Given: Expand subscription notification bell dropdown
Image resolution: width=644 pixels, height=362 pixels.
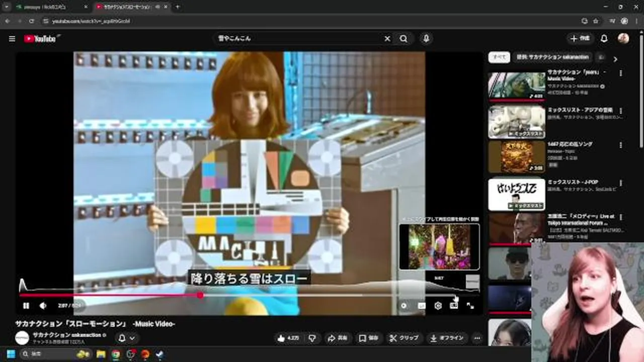Looking at the screenshot, I should (126, 338).
